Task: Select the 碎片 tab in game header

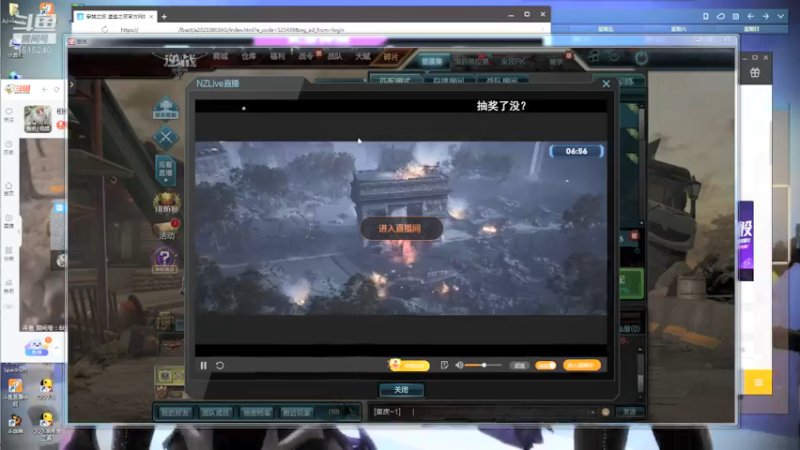Action: [391, 57]
